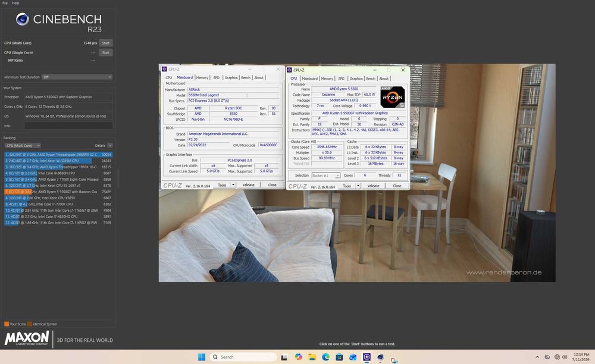Screen dimensions: 595x364
Task: Start the CPU Multi Core test
Action: coord(106,43)
